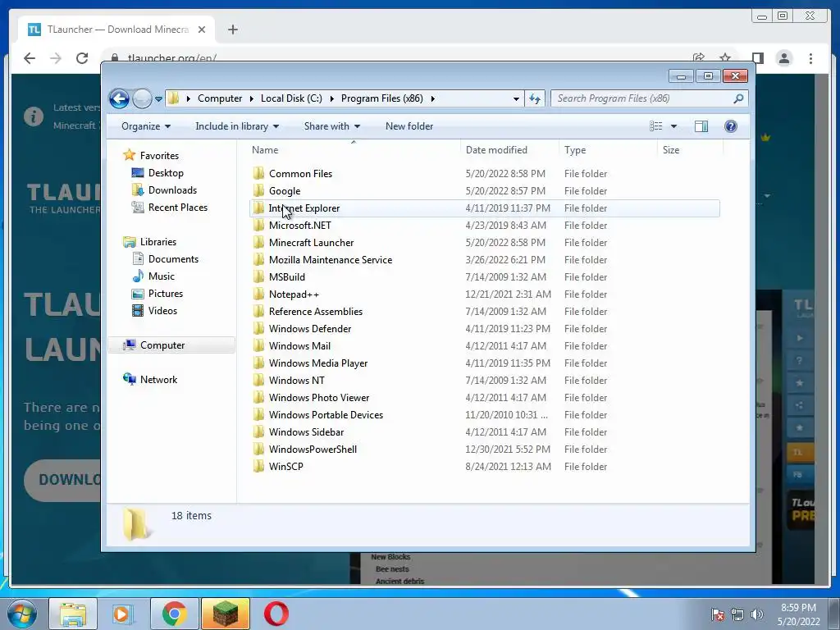Viewport: 840px width, 630px height.
Task: Select the Windows Media Player folder name
Action: [318, 363]
